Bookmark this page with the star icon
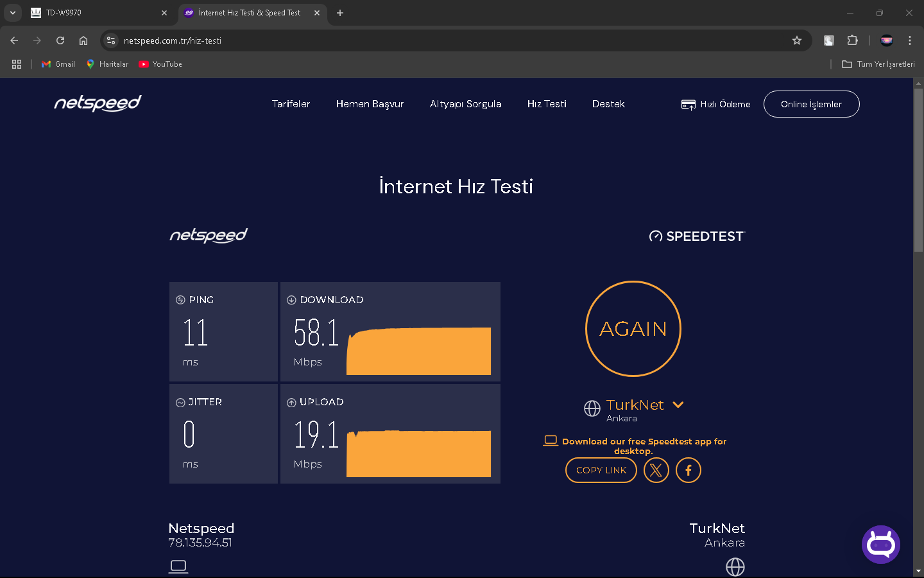The image size is (924, 578). (797, 40)
